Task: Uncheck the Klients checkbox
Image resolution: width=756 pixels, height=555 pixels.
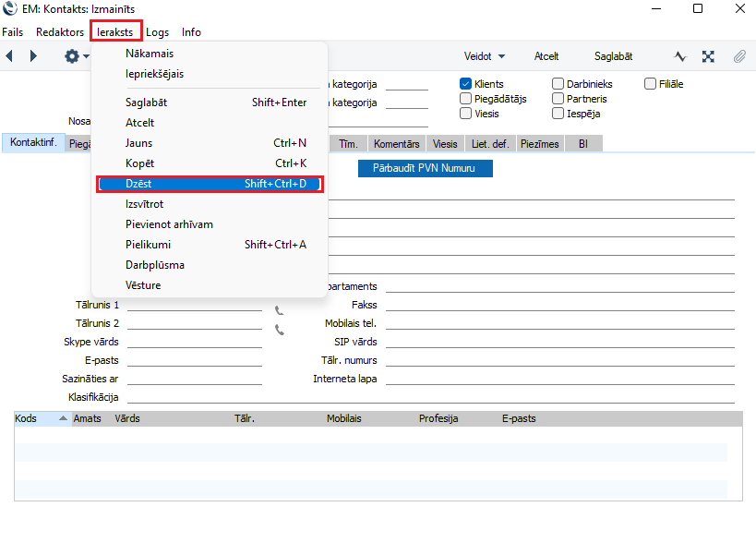Action: (466, 84)
